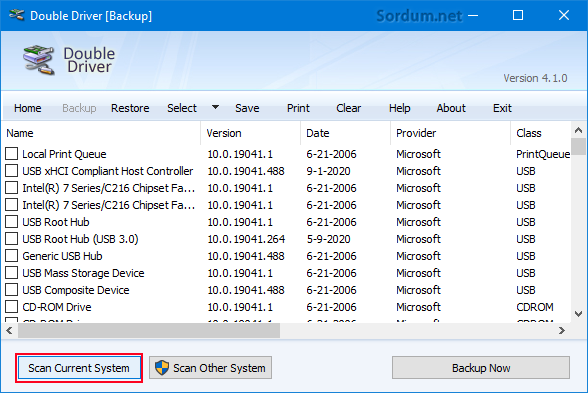Tick the USB Root Hub (USB 3.0) checkbox
Viewport: 588px width, 393px height.
coord(12,239)
